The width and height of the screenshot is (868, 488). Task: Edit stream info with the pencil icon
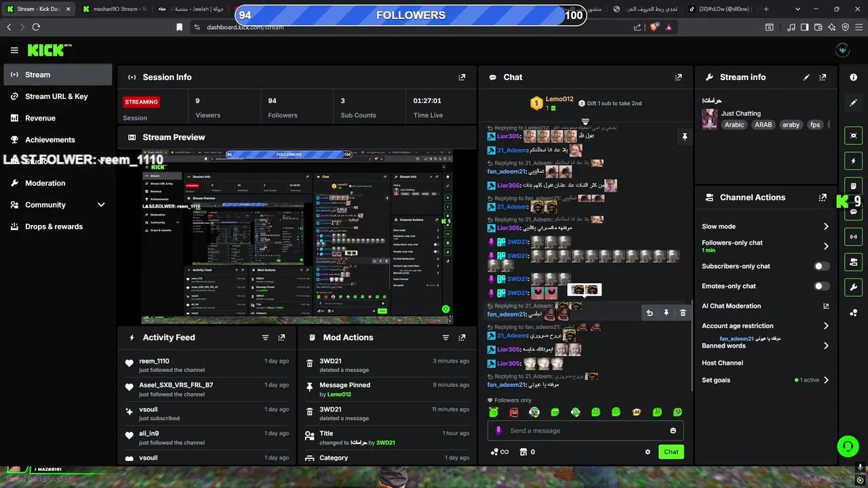pos(806,77)
